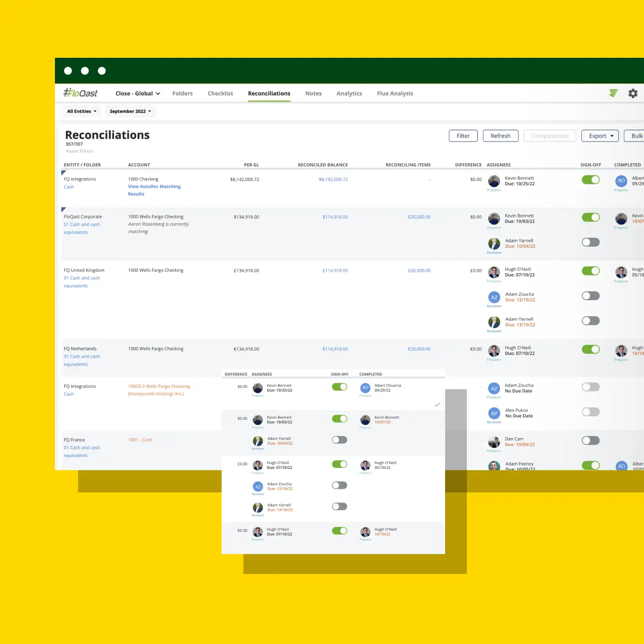The width and height of the screenshot is (644, 644).
Task: Open the September 2022 period dropdown
Action: click(x=131, y=112)
